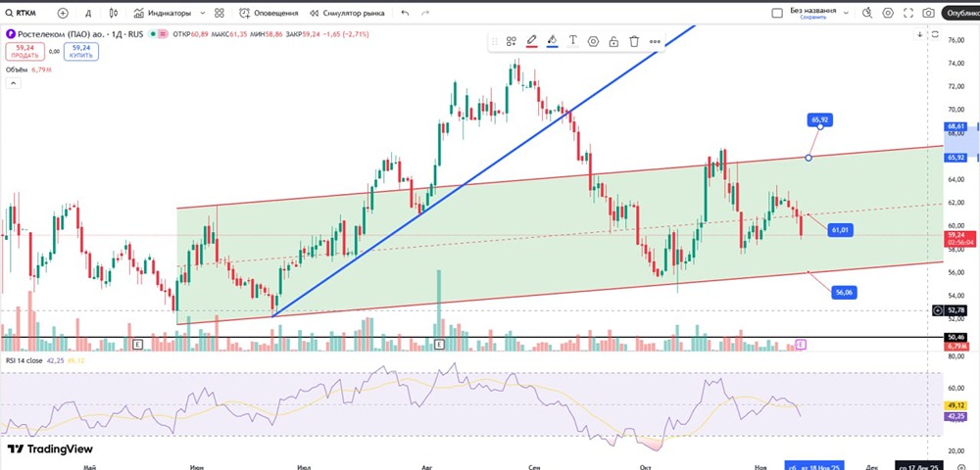Click the 65,92 channel price callout
The height and width of the screenshot is (470, 980).
820,118
